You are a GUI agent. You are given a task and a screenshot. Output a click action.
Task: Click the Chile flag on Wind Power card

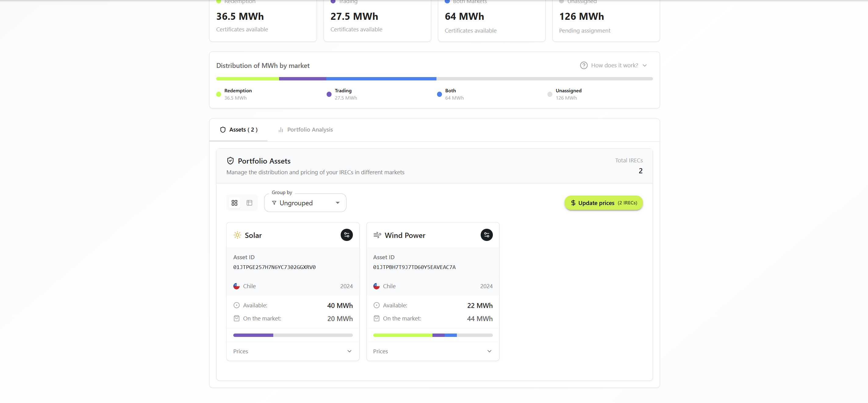376,286
